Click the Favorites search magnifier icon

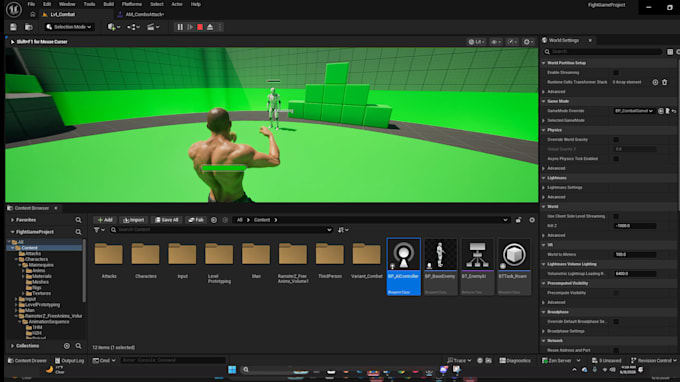click(x=78, y=220)
